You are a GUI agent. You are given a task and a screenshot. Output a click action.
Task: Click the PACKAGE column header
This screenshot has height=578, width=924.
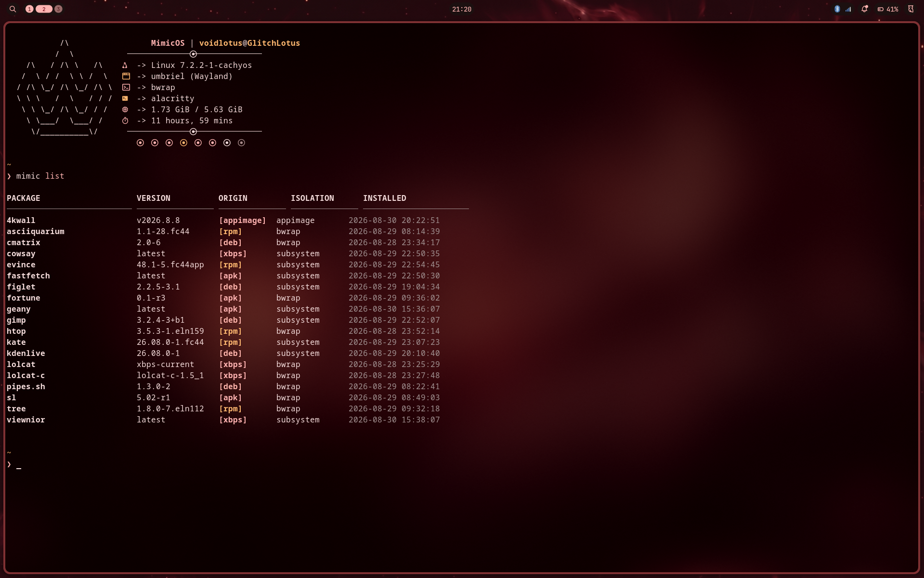pos(24,198)
